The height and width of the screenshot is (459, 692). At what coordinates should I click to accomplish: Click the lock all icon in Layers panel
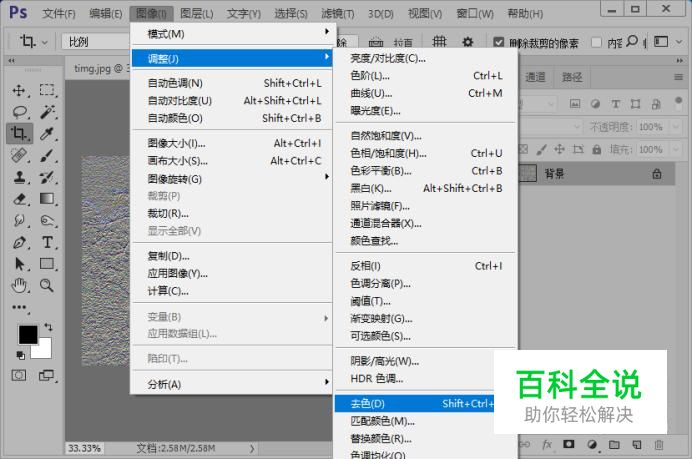597,150
